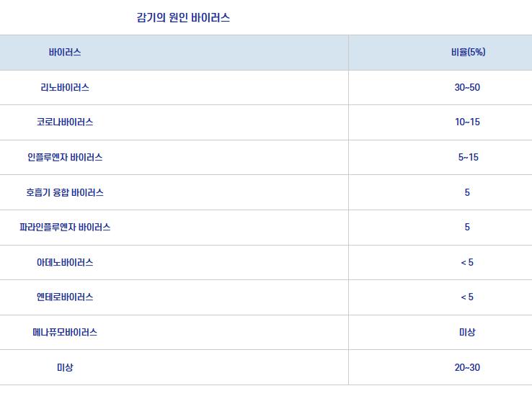Select the 코로나바이러스 row label
The image size is (532, 409).
65,122
